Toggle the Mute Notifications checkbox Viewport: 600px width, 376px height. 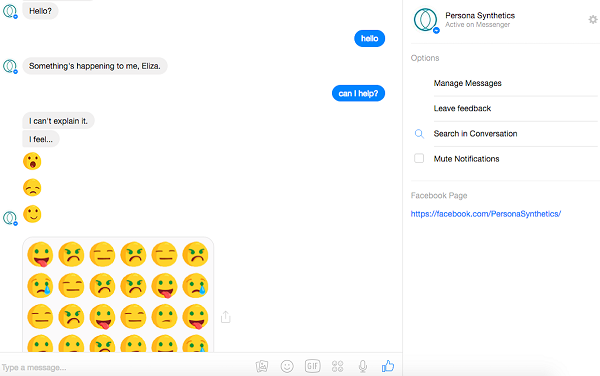pyautogui.click(x=419, y=158)
